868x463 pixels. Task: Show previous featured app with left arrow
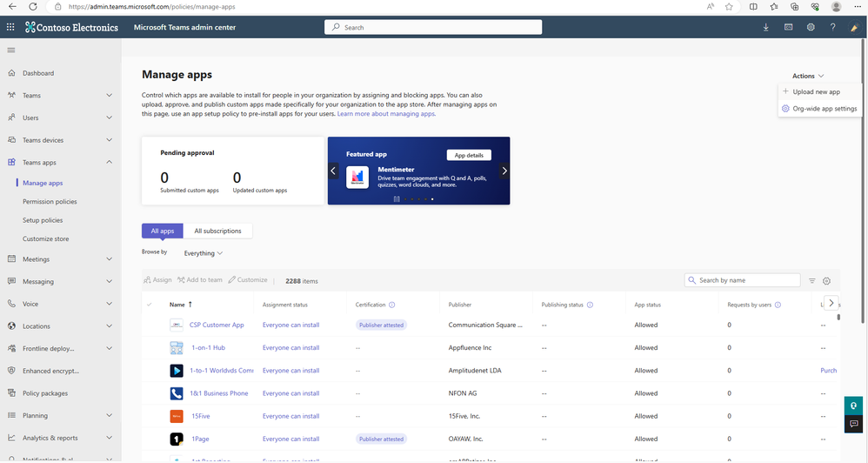(333, 171)
